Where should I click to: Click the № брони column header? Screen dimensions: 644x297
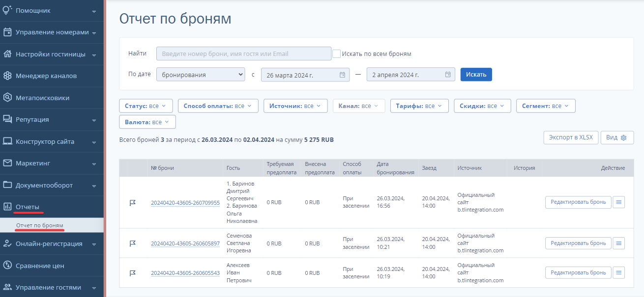click(x=162, y=168)
